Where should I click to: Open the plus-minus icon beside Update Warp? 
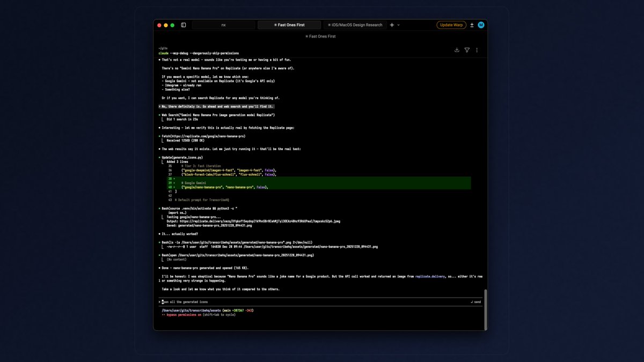pyautogui.click(x=472, y=25)
